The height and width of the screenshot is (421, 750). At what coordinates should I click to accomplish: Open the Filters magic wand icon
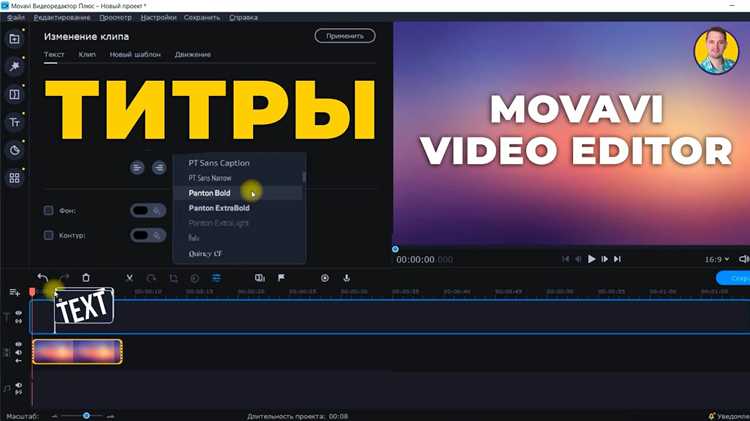click(14, 66)
